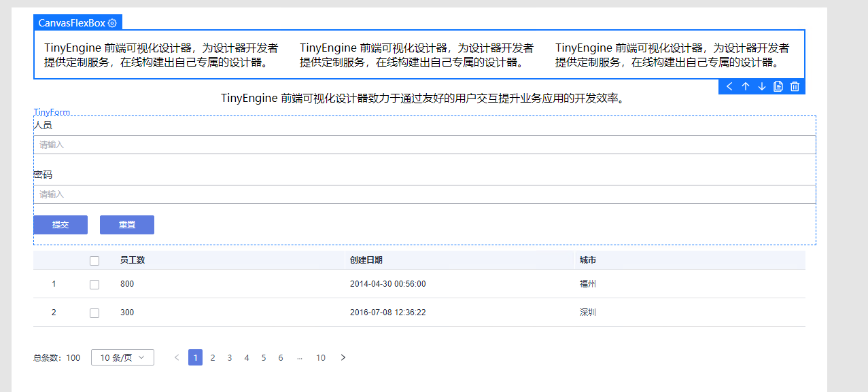Click the 员工数 column header
Image resolution: width=868 pixels, height=392 pixels.
pyautogui.click(x=133, y=260)
